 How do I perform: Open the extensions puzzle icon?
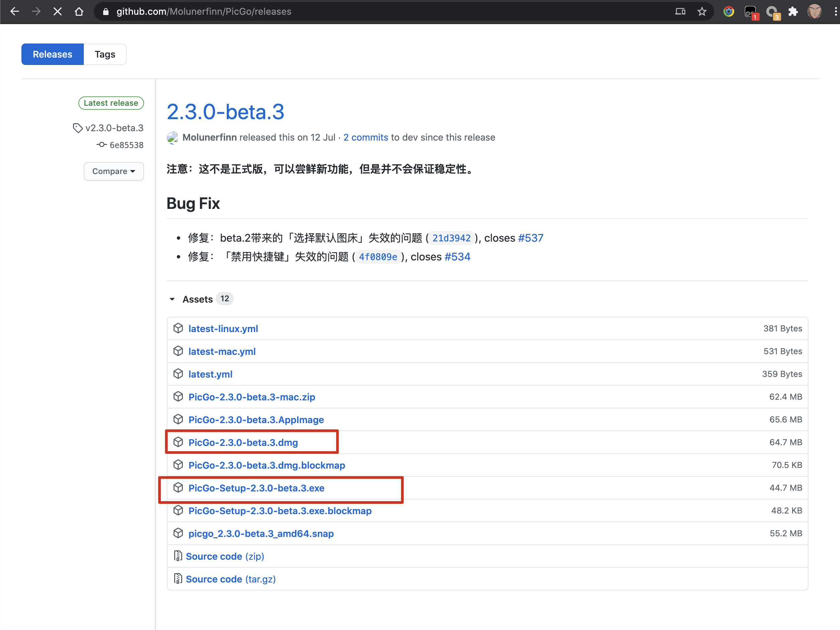[792, 11]
